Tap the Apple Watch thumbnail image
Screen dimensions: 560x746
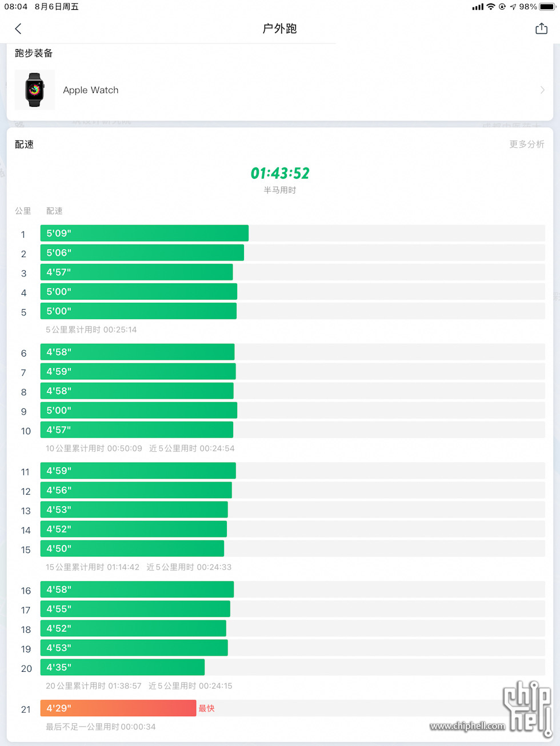(x=35, y=90)
